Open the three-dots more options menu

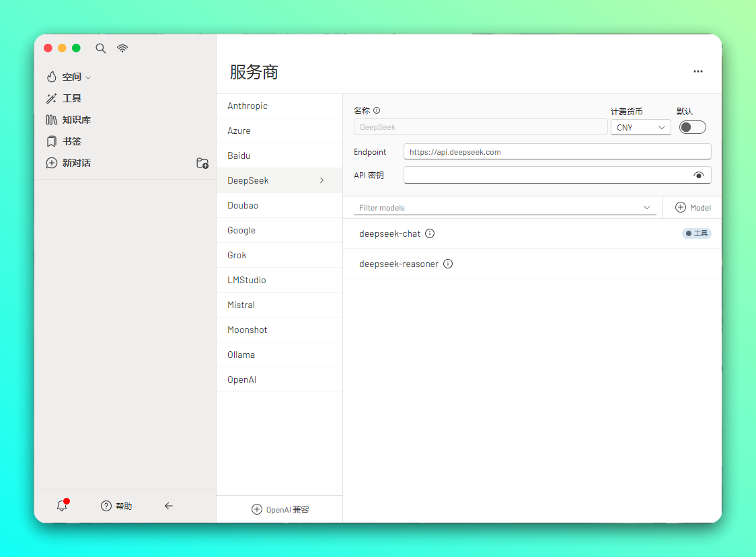[697, 71]
